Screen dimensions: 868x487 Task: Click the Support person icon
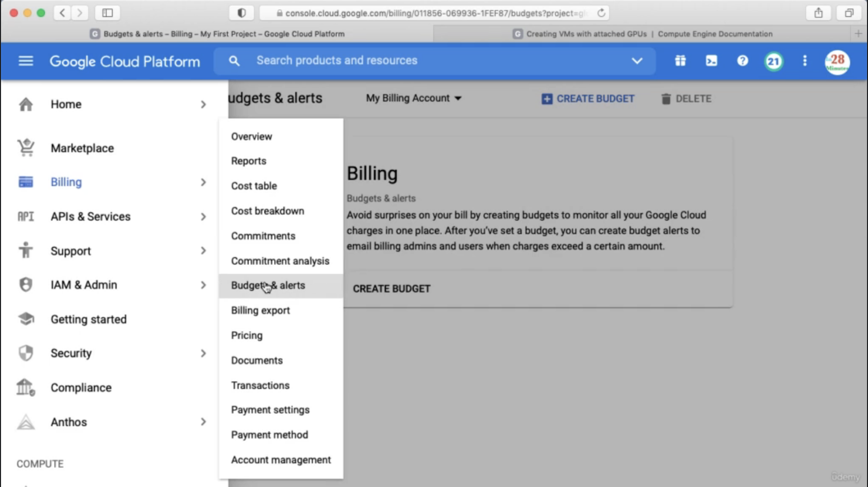25,250
